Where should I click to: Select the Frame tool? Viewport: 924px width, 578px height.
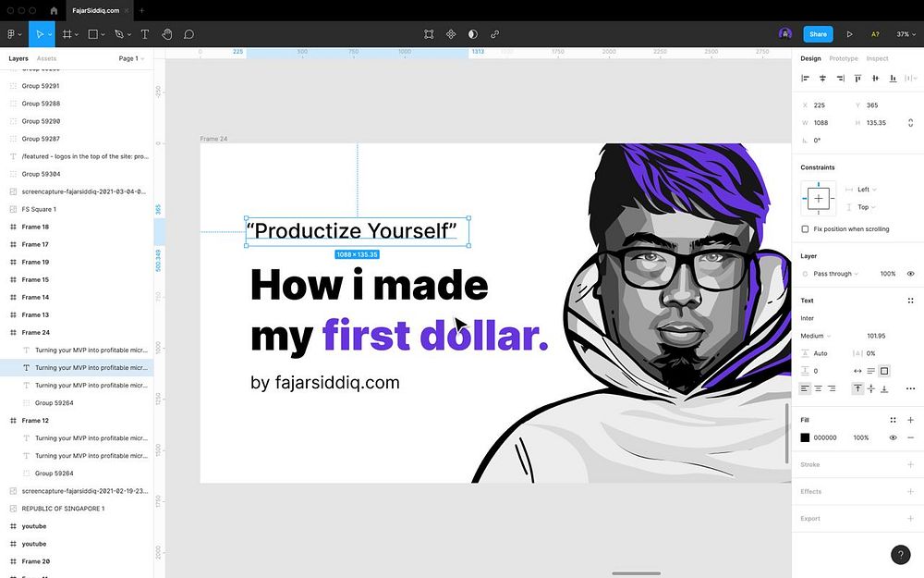click(x=67, y=34)
